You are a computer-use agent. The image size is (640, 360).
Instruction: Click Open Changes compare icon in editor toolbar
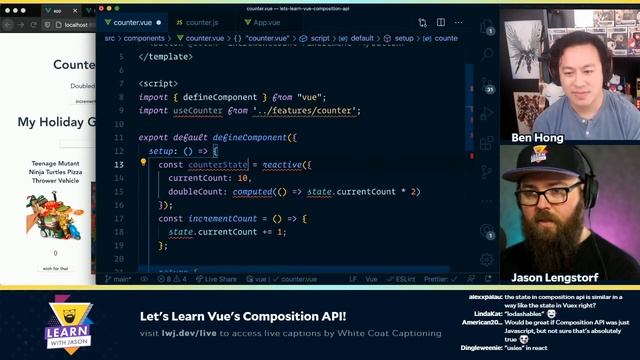(x=422, y=22)
